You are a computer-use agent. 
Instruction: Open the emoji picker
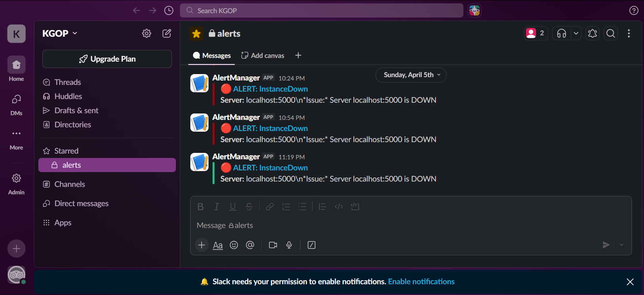(x=234, y=245)
